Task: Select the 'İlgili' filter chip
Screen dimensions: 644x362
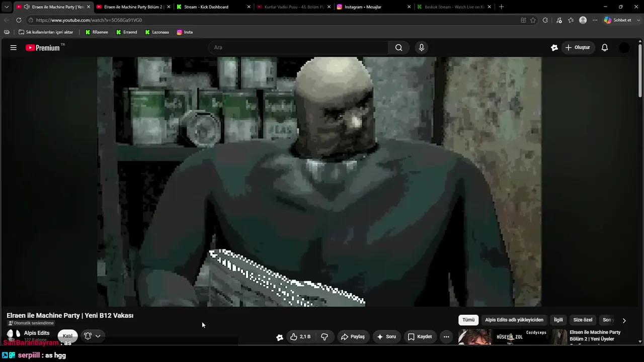Action: [558, 320]
